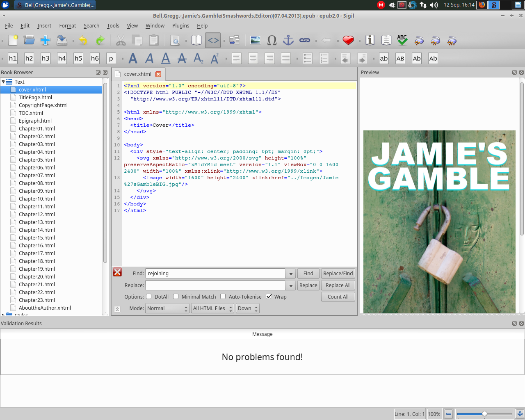Open the Insert Special Character omega icon
The width and height of the screenshot is (525, 420).
pos(272,40)
